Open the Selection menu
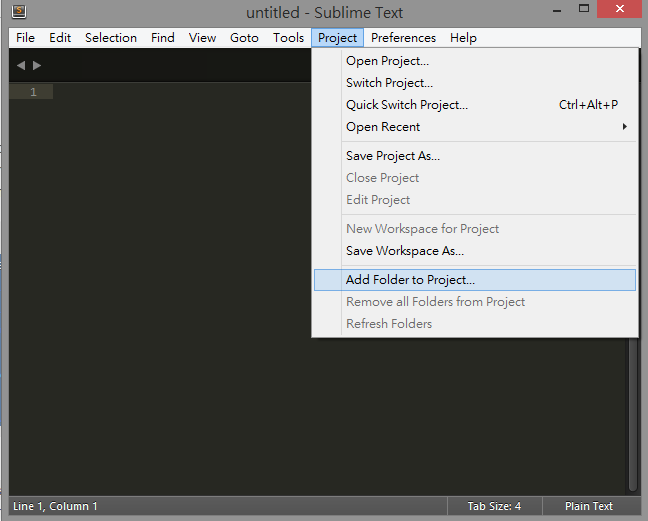The height and width of the screenshot is (521, 648). [111, 38]
